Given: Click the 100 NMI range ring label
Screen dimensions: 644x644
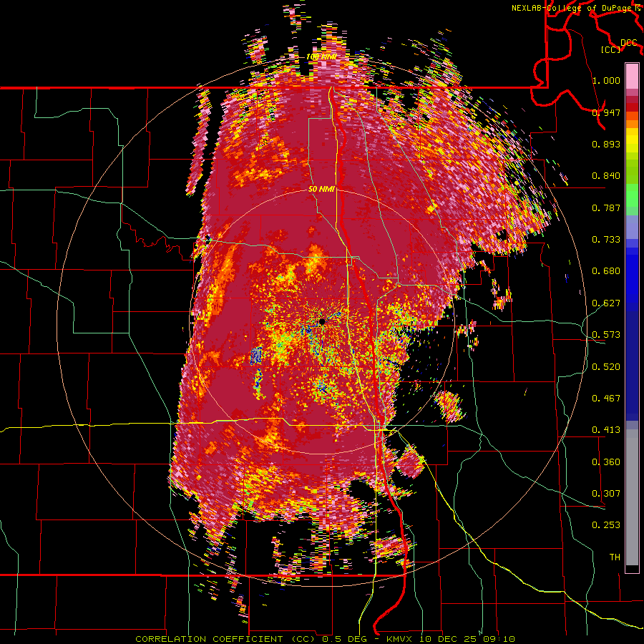Looking at the screenshot, I should (321, 57).
